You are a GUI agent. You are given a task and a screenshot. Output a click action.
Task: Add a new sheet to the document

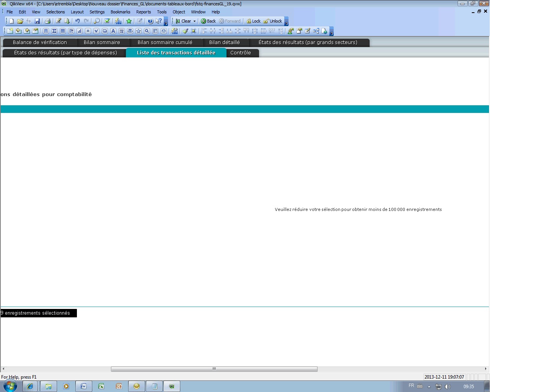pyautogui.click(x=10, y=31)
